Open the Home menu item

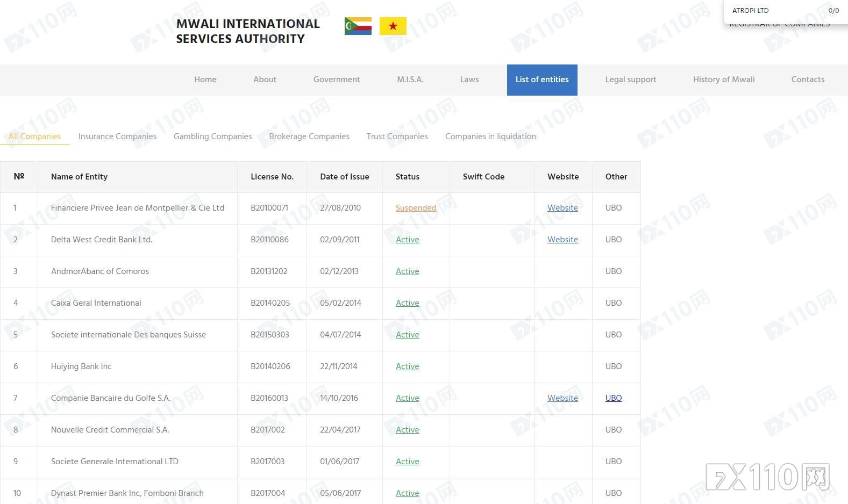click(205, 80)
